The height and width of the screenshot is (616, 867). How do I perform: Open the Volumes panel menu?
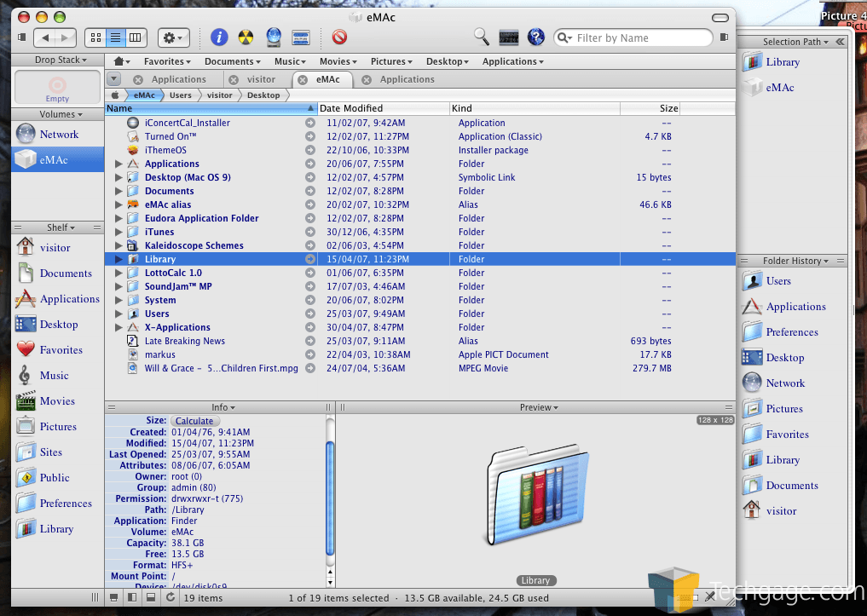coord(61,114)
